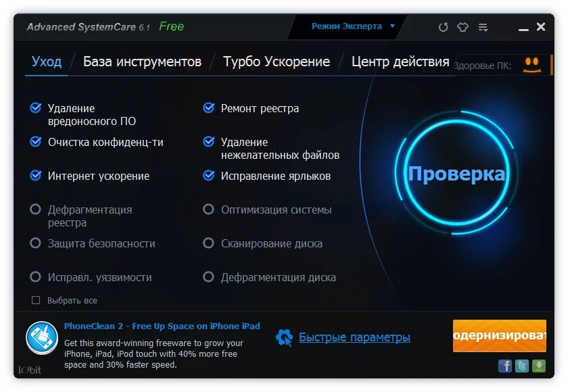This screenshot has height=392, width=568.
Task: Click the PC health smiley face icon
Action: [531, 65]
